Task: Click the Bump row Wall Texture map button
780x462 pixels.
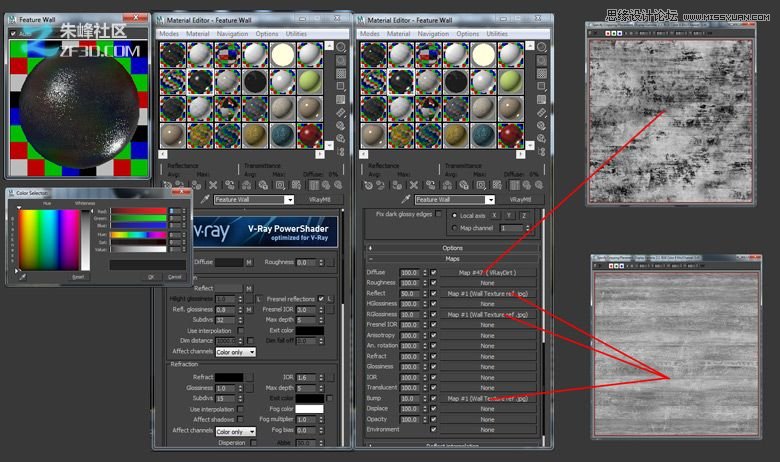Action: [x=488, y=398]
